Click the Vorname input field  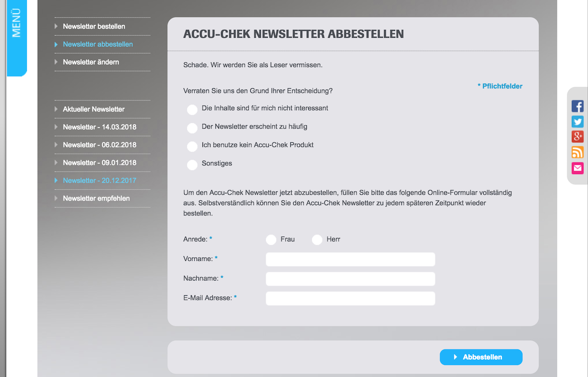(x=350, y=259)
